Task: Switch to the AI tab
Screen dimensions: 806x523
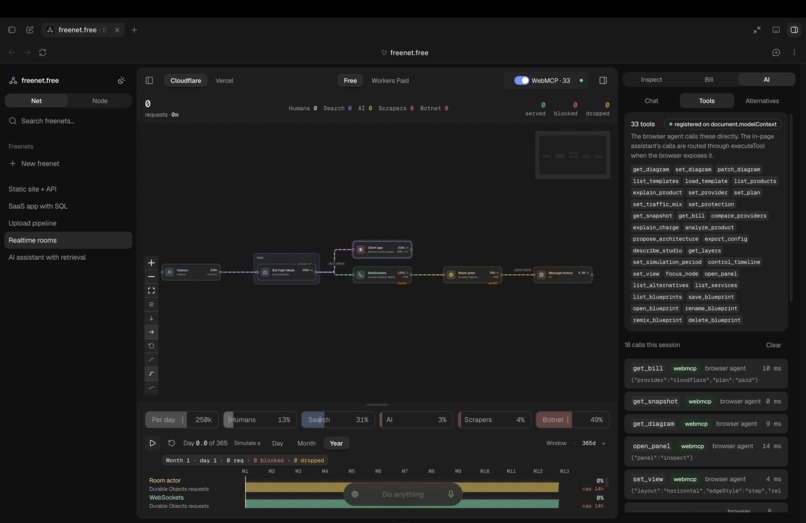Action: point(766,79)
